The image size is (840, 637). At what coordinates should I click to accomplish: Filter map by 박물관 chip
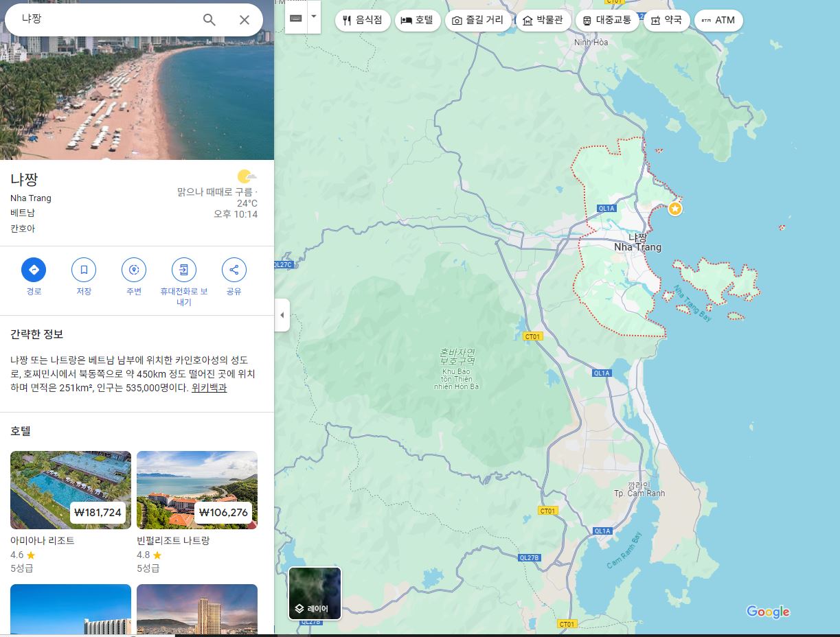coord(543,21)
